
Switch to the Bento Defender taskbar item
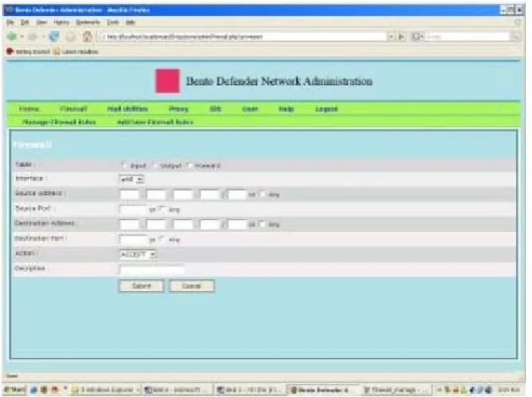(322, 390)
